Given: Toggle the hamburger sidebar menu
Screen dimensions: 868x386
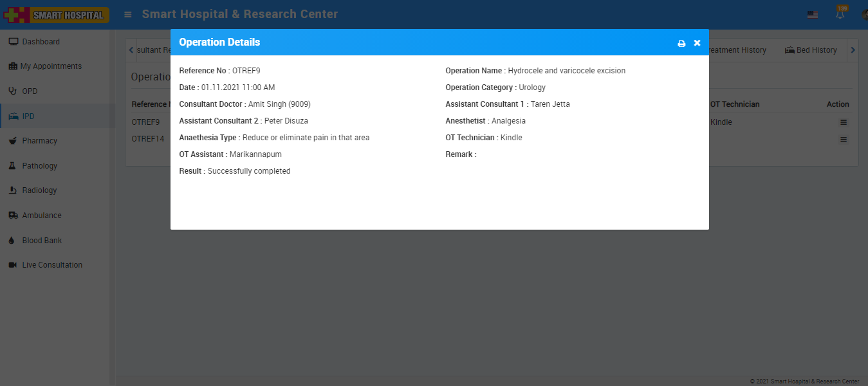Looking at the screenshot, I should pyautogui.click(x=128, y=14).
